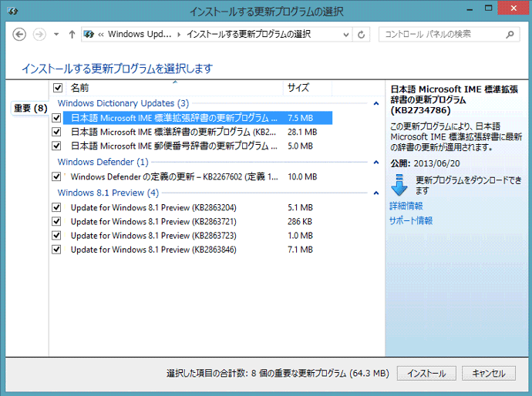Image resolution: width=532 pixels, height=396 pixels.
Task: Open the address bar history dropdown
Action: pyautogui.click(x=345, y=34)
